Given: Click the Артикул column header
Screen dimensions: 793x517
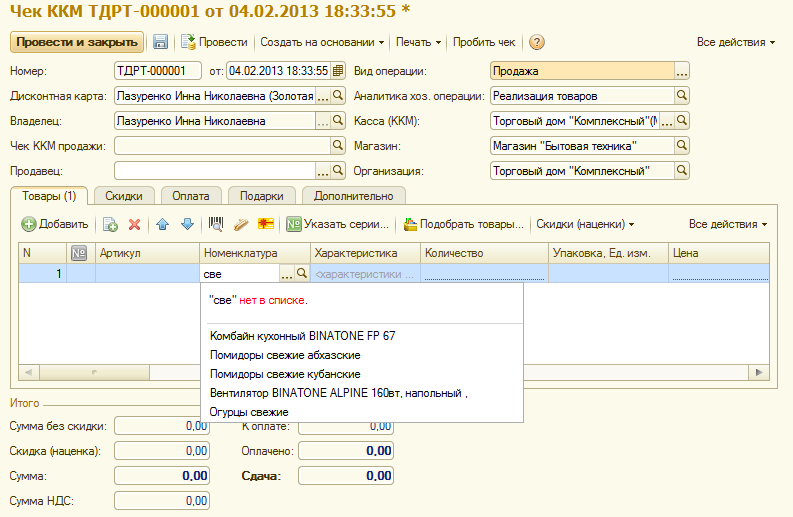Looking at the screenshot, I should coord(147,253).
